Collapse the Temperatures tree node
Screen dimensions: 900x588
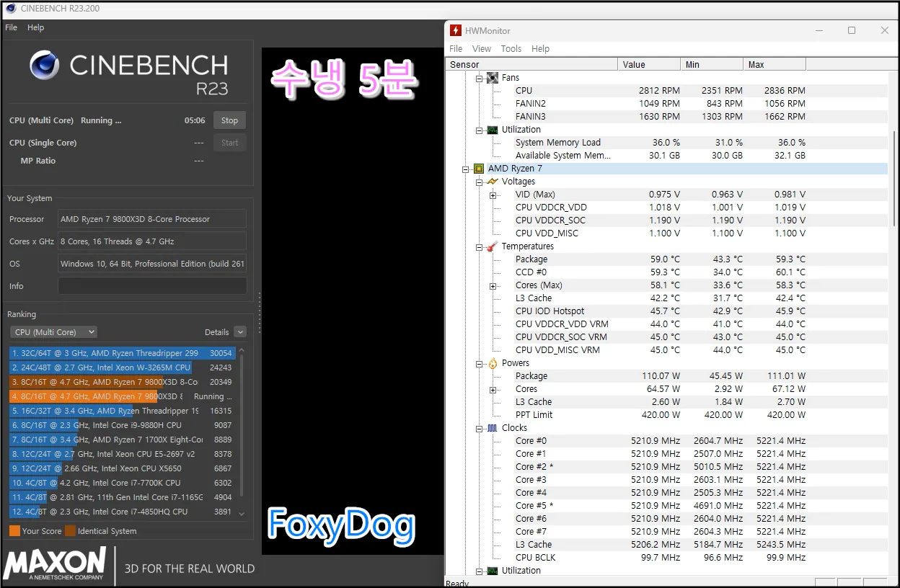[x=480, y=246]
